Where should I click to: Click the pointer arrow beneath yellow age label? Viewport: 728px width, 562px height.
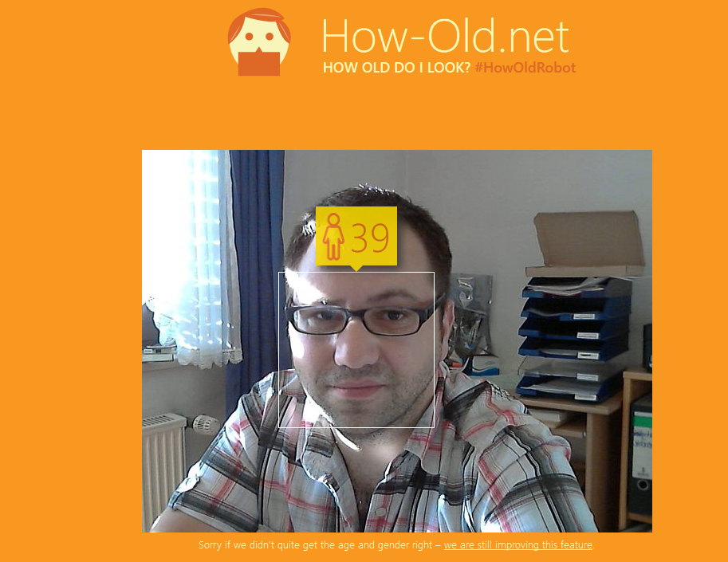pyautogui.click(x=356, y=268)
